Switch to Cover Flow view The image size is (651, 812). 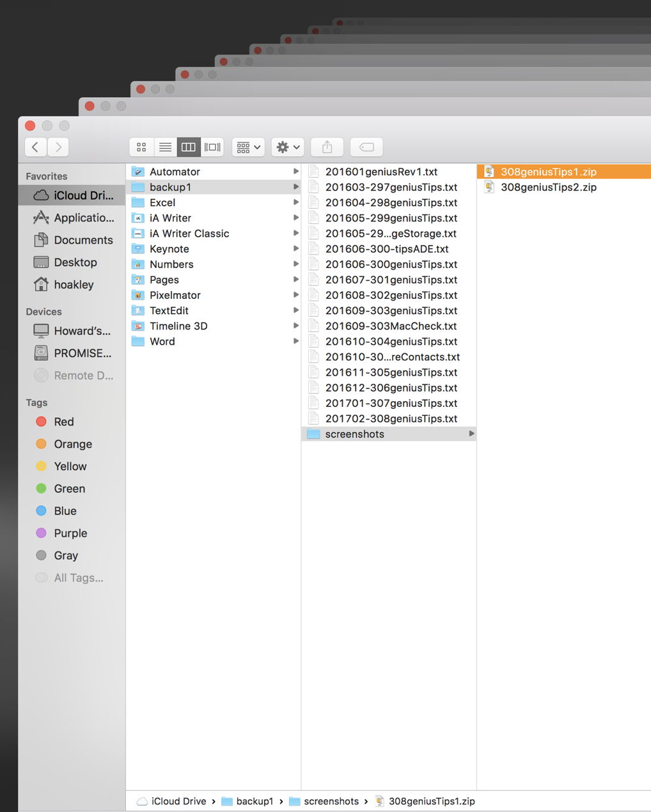tap(212, 147)
